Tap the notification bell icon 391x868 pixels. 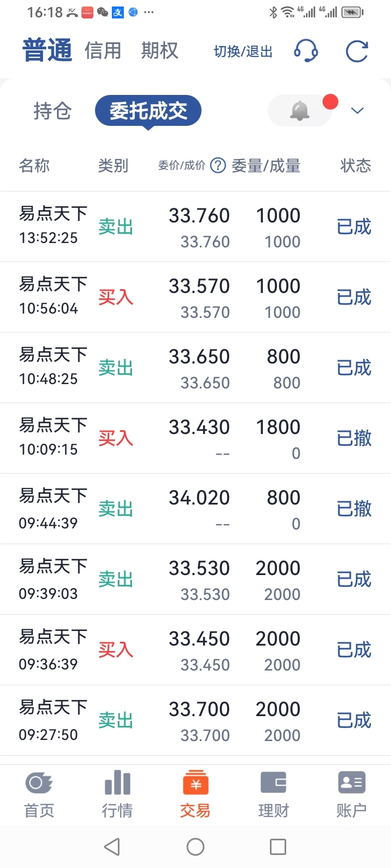click(x=300, y=111)
